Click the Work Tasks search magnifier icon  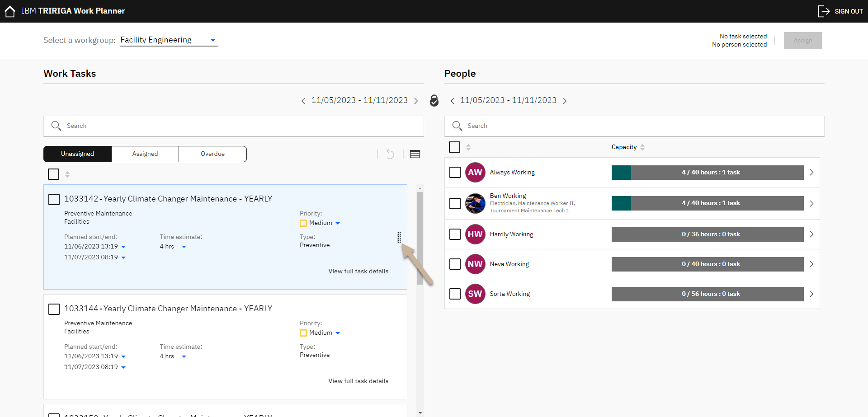pyautogui.click(x=56, y=126)
